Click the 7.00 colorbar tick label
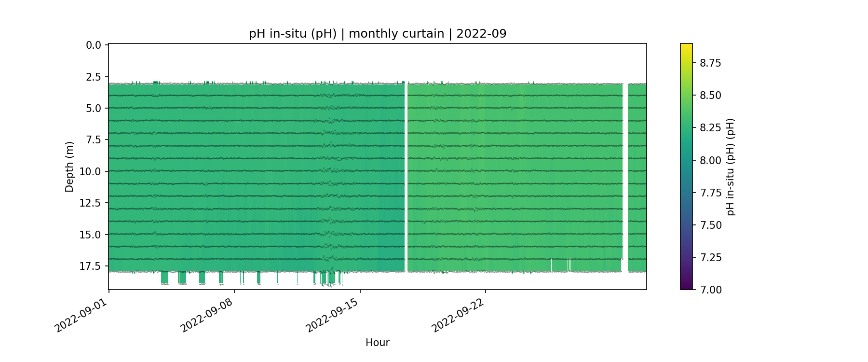The height and width of the screenshot is (362, 868). coord(710,290)
